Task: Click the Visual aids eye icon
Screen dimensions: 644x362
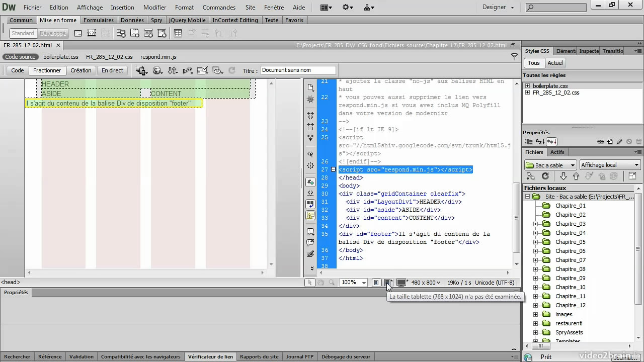Action: coord(217,70)
